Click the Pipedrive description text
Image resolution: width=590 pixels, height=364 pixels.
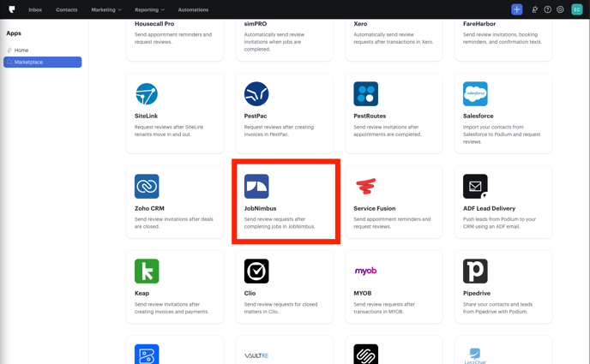coord(497,308)
